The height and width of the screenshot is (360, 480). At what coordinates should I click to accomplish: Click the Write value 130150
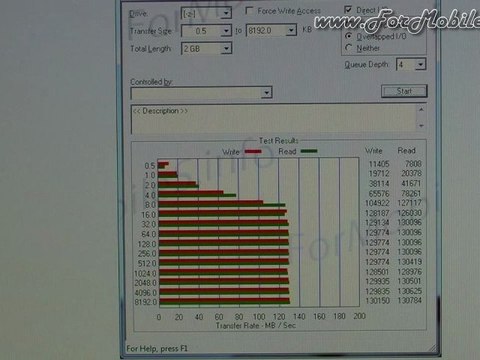pyautogui.click(x=377, y=301)
